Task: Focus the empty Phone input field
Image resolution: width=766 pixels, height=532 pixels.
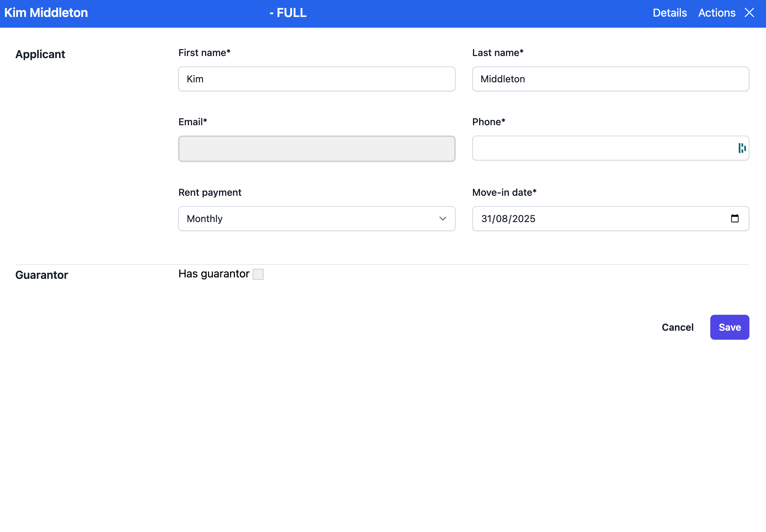Action: pyautogui.click(x=602, y=148)
